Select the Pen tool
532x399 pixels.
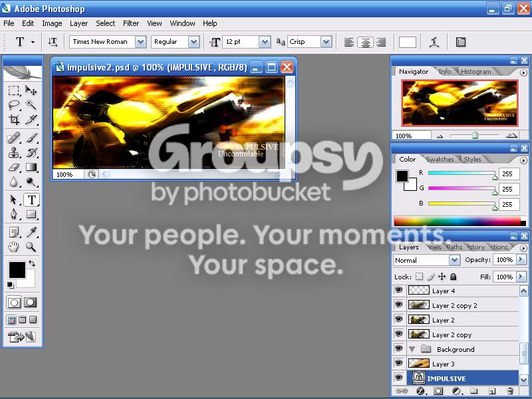13,214
